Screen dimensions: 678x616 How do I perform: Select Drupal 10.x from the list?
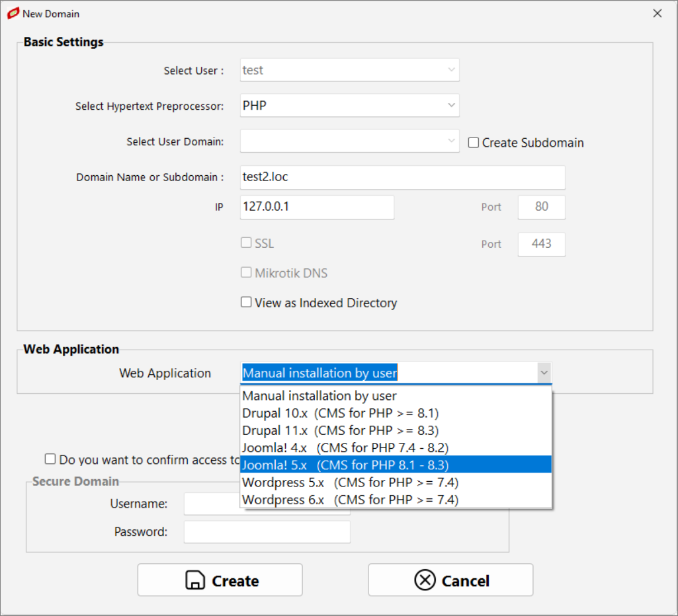point(340,413)
